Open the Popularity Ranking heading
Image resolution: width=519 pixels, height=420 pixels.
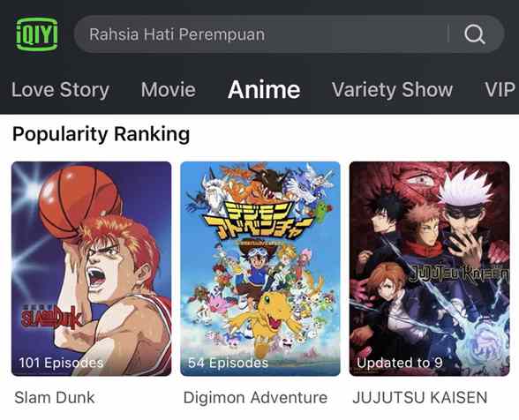coord(101,135)
